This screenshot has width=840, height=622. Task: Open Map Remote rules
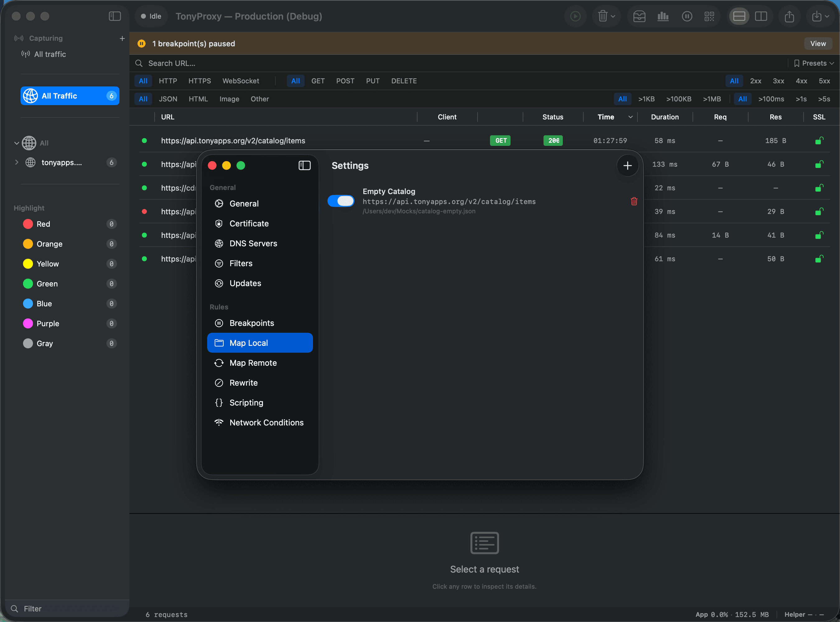coord(260,363)
